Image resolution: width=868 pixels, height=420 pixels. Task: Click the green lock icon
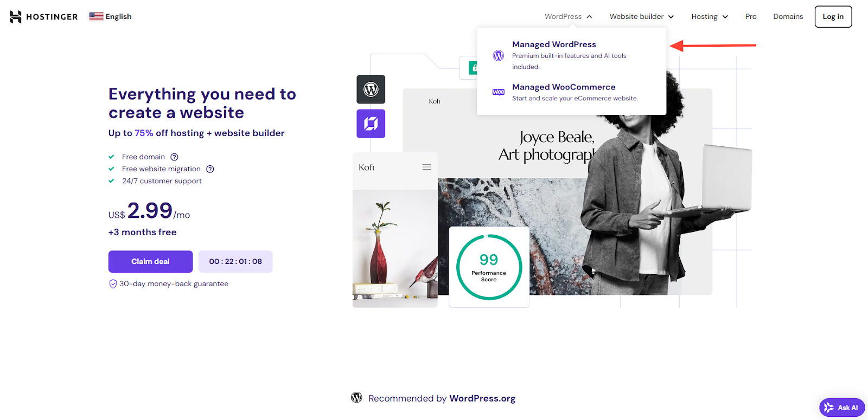pyautogui.click(x=473, y=68)
